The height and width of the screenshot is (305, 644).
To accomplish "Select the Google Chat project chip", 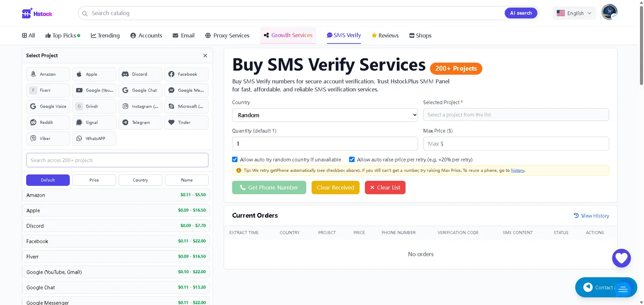I will pyautogui.click(x=140, y=90).
